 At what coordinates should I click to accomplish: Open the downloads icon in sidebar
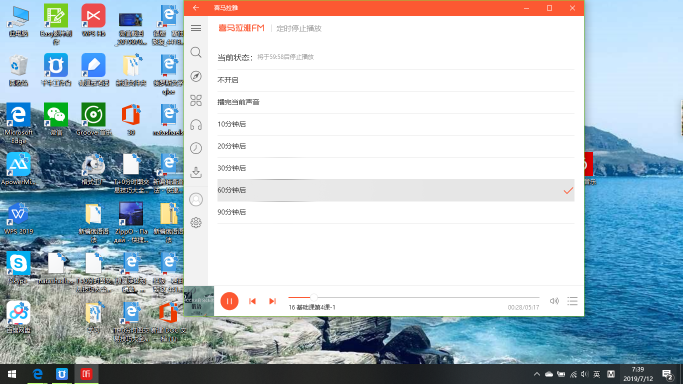pos(196,172)
